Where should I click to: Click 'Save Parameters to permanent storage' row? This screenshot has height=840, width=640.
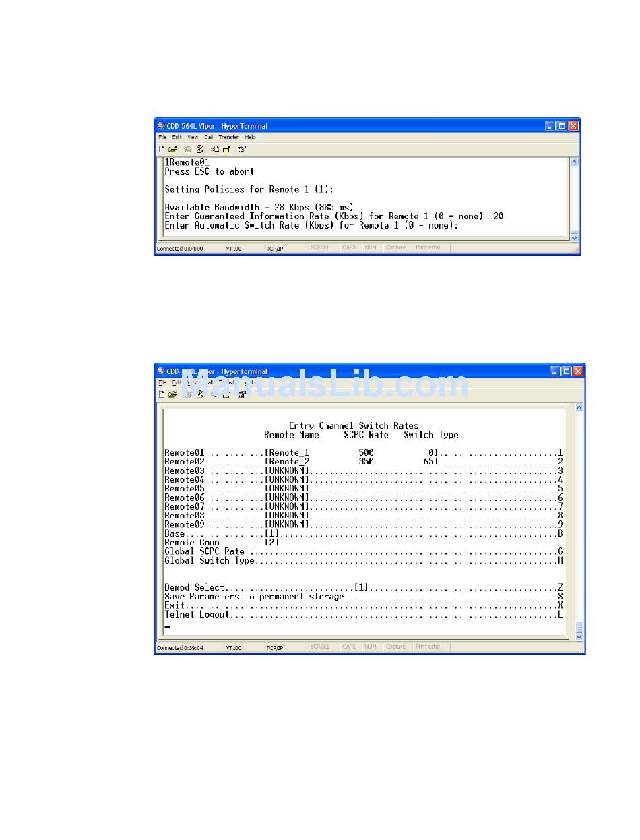point(364,597)
